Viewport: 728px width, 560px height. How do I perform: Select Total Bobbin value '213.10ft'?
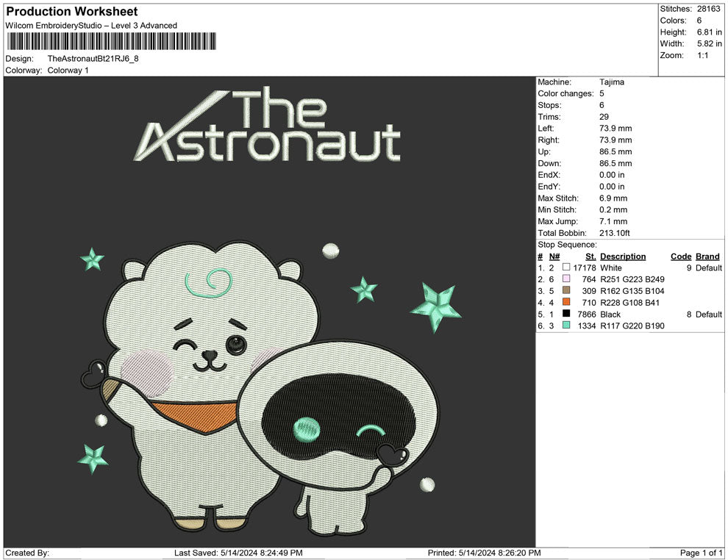coord(614,233)
